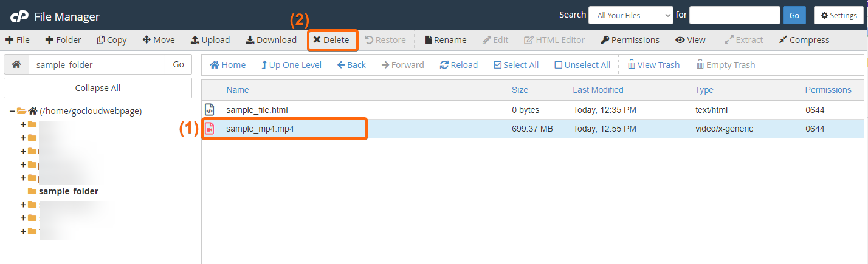Sort by the Last Modified column header
This screenshot has width=868, height=264.
pyautogui.click(x=598, y=90)
